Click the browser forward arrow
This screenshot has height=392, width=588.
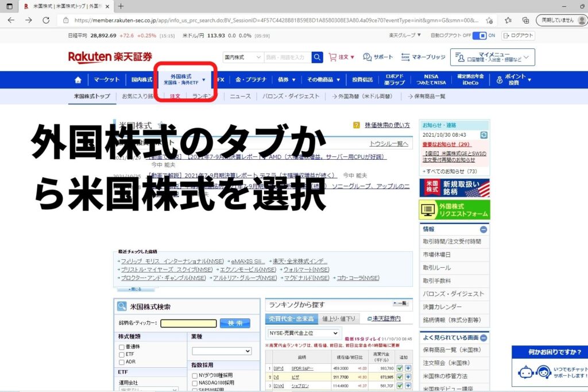click(29, 20)
